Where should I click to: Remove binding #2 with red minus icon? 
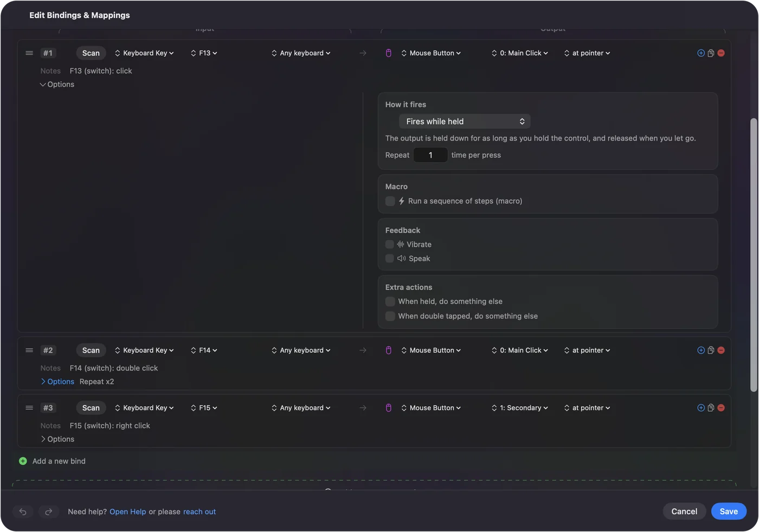point(721,350)
